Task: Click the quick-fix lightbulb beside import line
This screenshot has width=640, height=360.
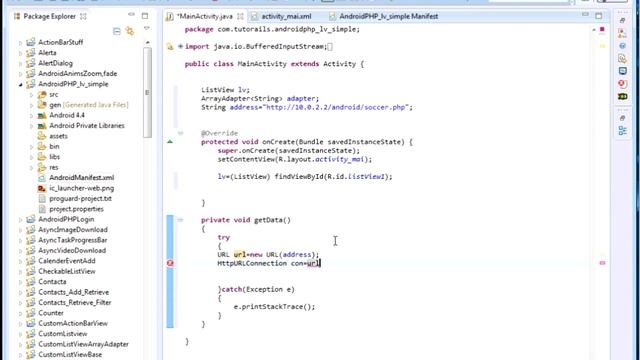Action: (x=170, y=47)
